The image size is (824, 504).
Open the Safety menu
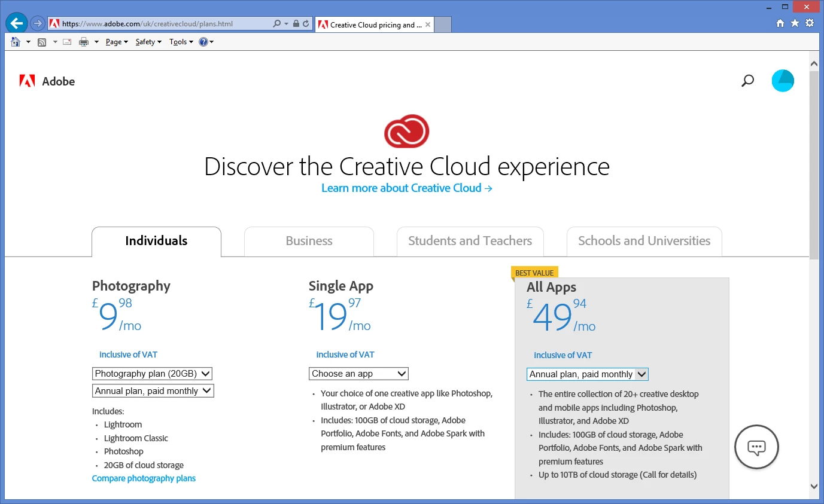point(148,42)
